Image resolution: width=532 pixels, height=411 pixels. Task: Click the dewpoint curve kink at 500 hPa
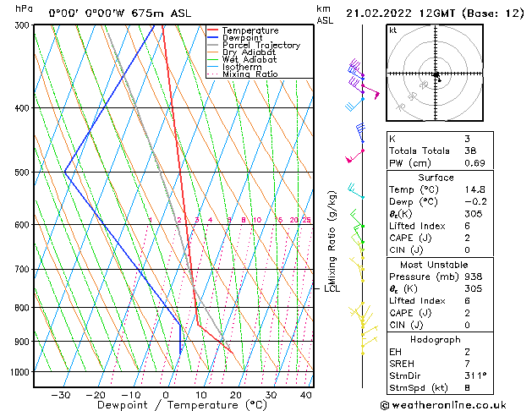(x=65, y=172)
